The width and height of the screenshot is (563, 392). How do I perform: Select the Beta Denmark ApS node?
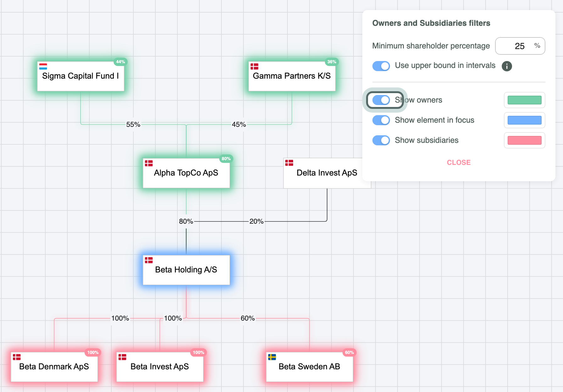pos(54,367)
